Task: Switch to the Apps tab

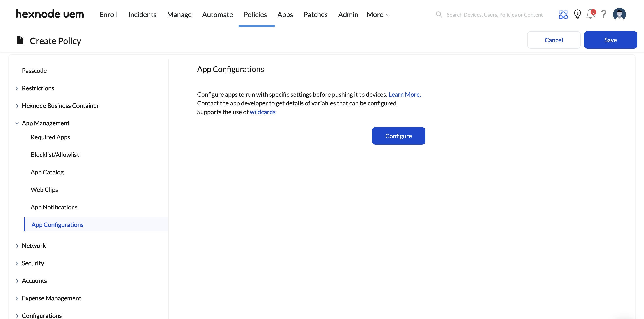Action: click(285, 14)
